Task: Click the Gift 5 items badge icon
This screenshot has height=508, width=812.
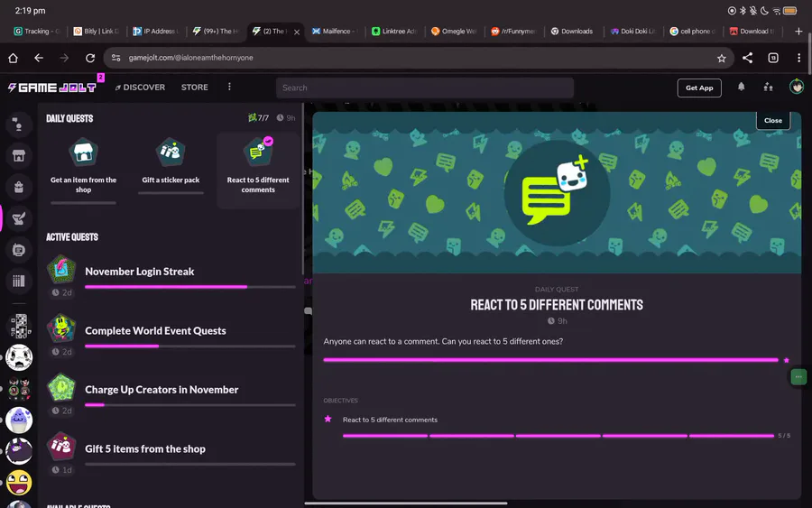Action: coord(61,446)
